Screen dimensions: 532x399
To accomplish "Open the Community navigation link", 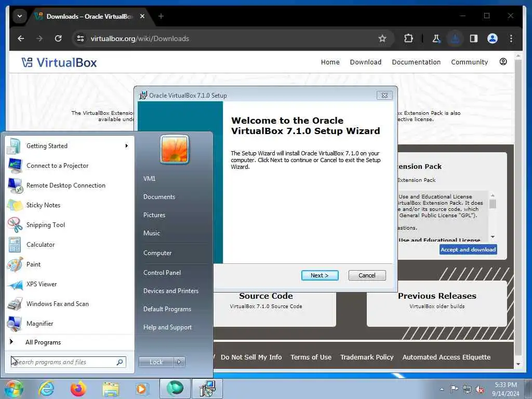I will (469, 62).
